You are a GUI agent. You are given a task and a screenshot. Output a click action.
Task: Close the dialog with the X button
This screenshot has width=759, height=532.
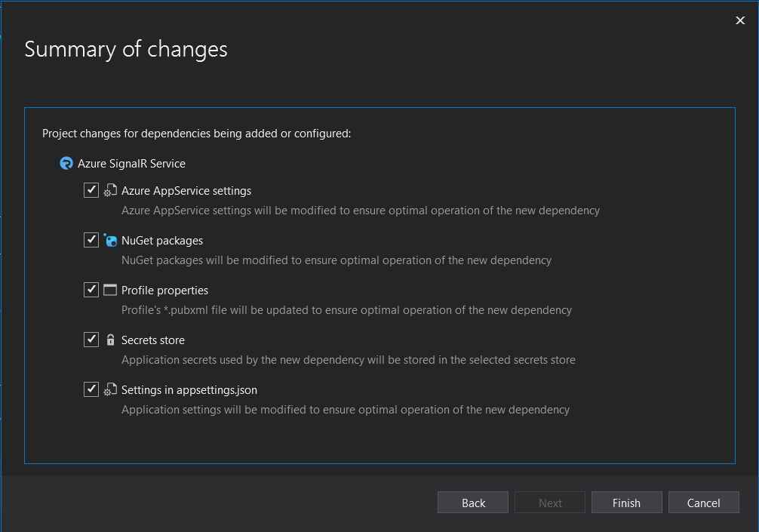pyautogui.click(x=740, y=20)
